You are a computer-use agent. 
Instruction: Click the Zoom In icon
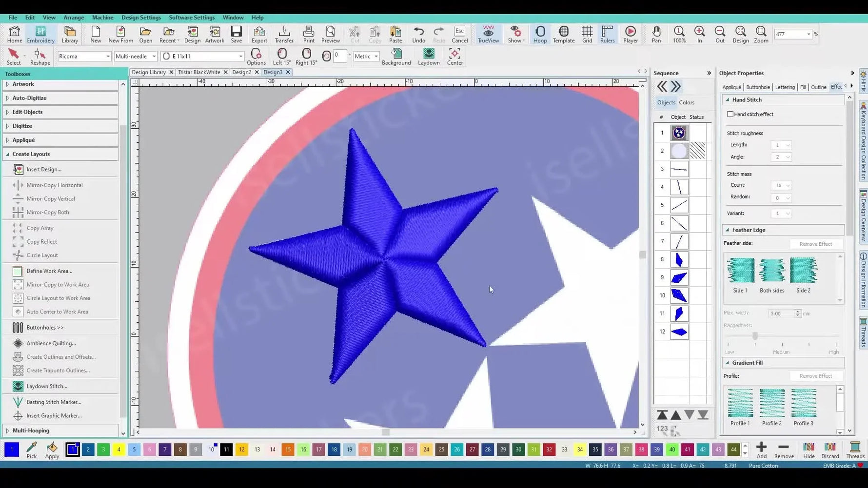pyautogui.click(x=699, y=34)
